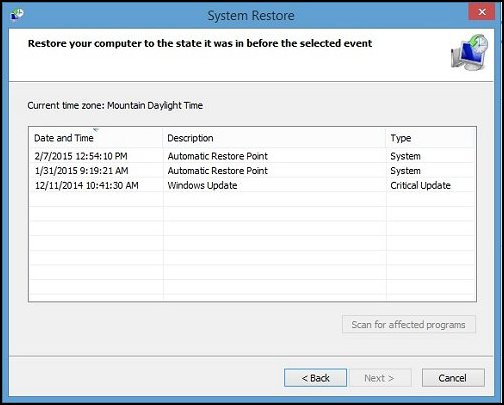Click the System Restore title bar icon
Viewport: 504px width, 405px height.
point(17,14)
